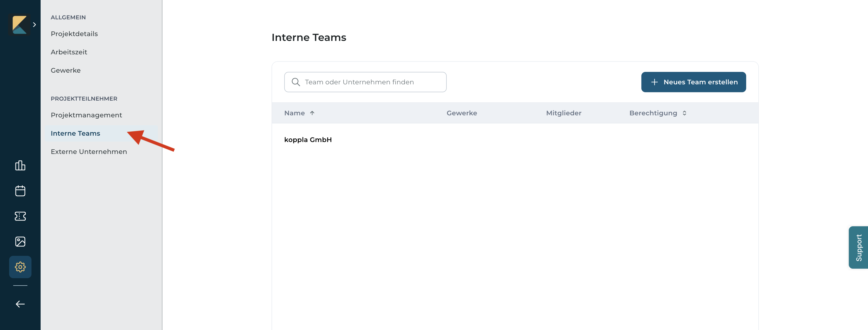Click the ALLGEMEIN section label
The image size is (868, 330).
(68, 17)
